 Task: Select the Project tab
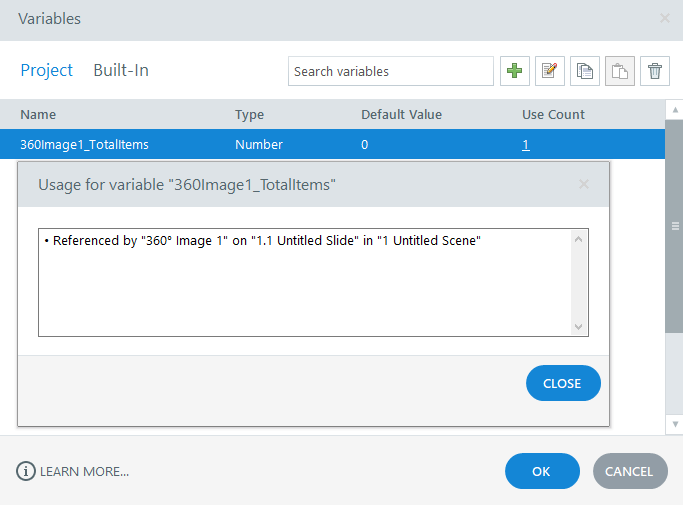pos(47,70)
